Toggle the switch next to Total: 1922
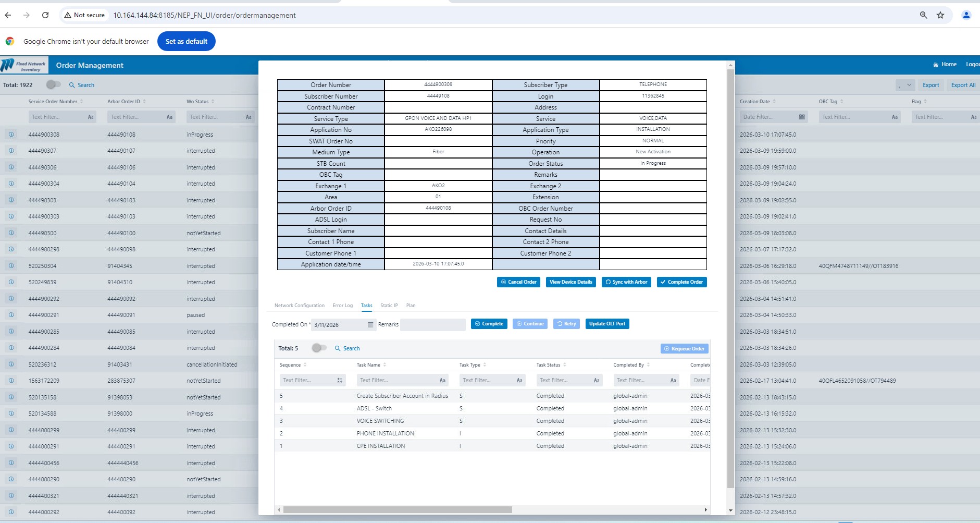 (53, 84)
